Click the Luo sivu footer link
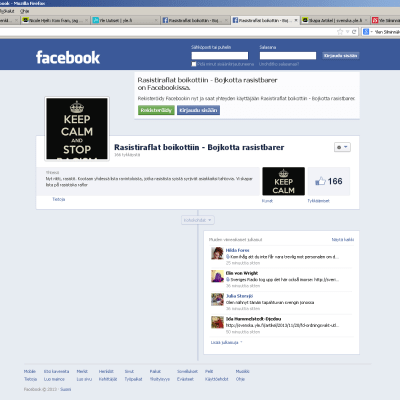Screen dimensions: 400x400 84,379
